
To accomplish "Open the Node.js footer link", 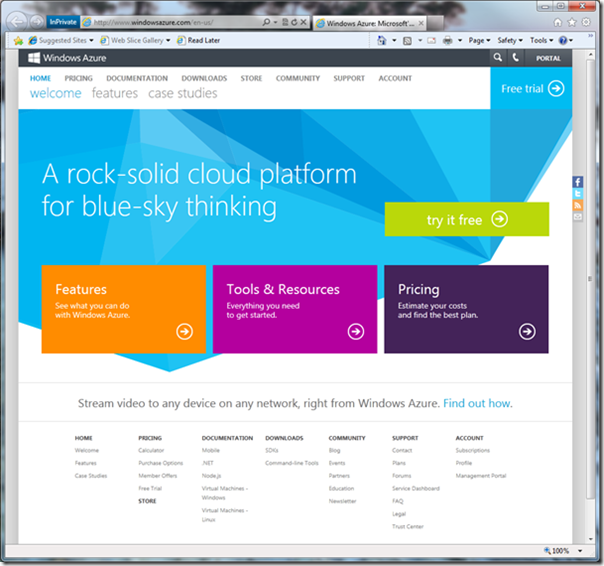I will click(x=211, y=475).
